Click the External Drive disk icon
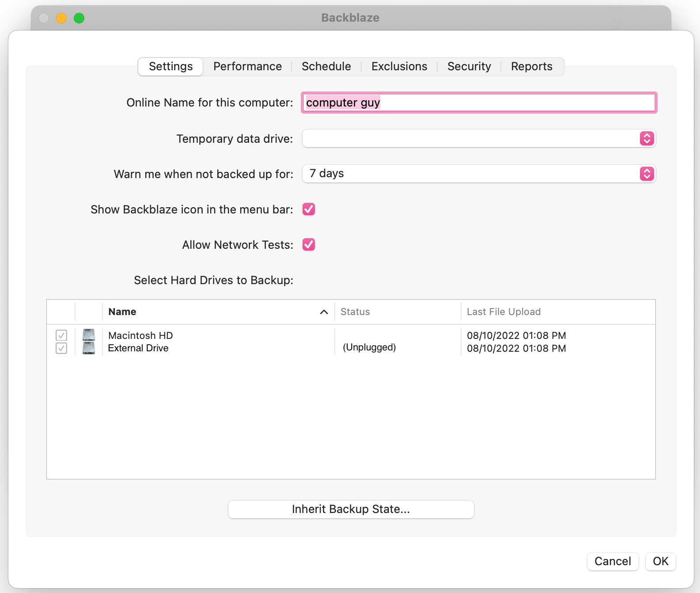Screen dimensions: 700x593 tap(89, 348)
